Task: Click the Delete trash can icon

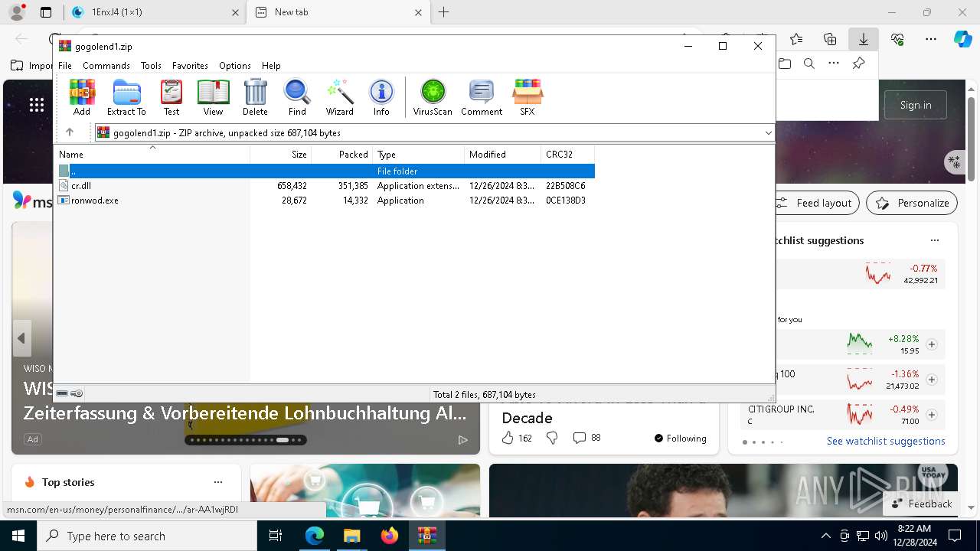Action: (x=255, y=97)
